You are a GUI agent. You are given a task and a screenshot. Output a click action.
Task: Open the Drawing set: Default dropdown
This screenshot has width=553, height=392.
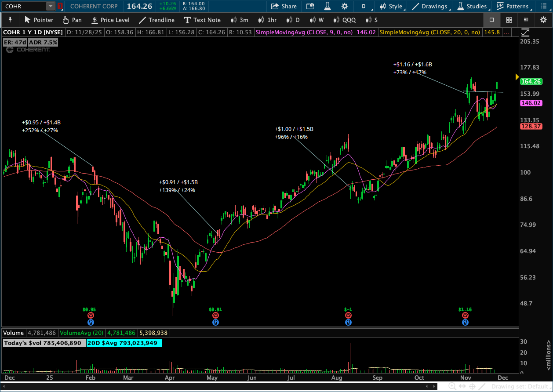520,386
